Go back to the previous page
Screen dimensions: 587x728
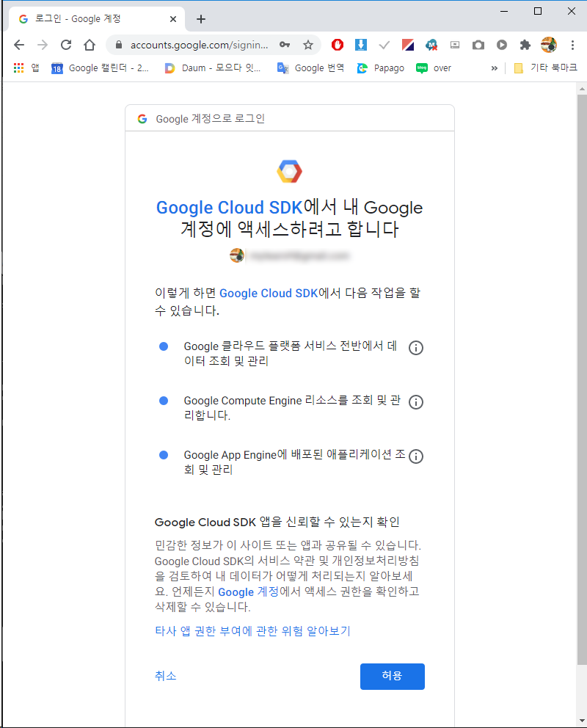pyautogui.click(x=19, y=45)
